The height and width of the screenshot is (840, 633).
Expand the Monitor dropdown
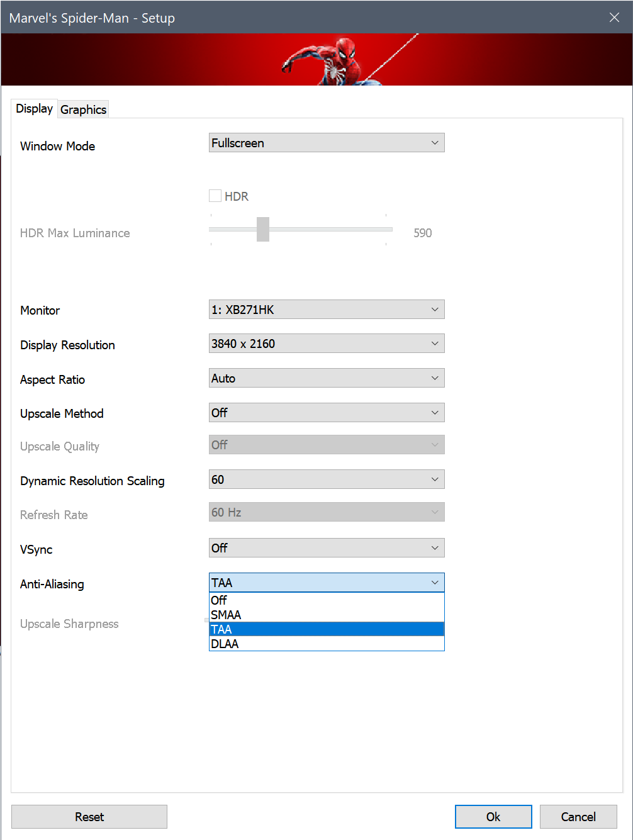point(327,310)
